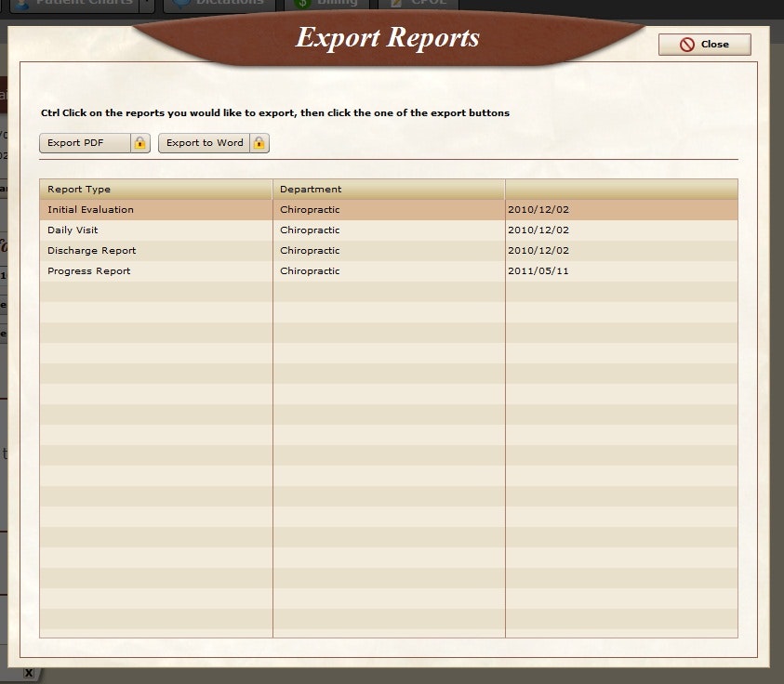Select the Initial Evaluation report row
Image resolution: width=784 pixels, height=684 pixels.
389,210
